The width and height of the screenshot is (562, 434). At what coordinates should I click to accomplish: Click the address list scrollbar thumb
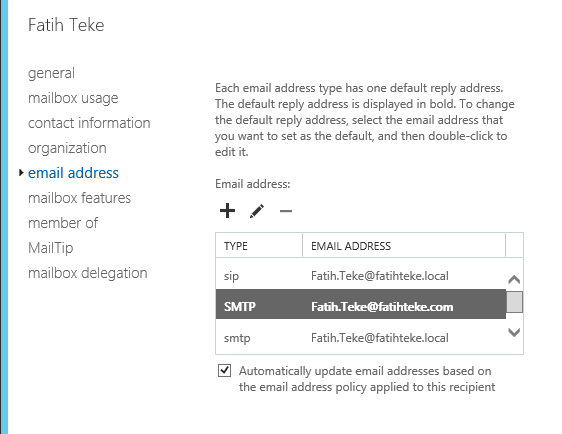click(x=514, y=302)
